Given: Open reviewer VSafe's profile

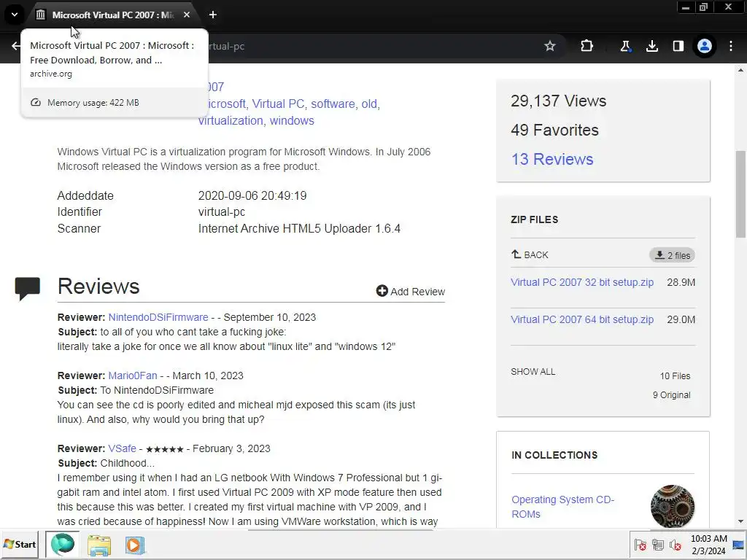Looking at the screenshot, I should pyautogui.click(x=122, y=448).
